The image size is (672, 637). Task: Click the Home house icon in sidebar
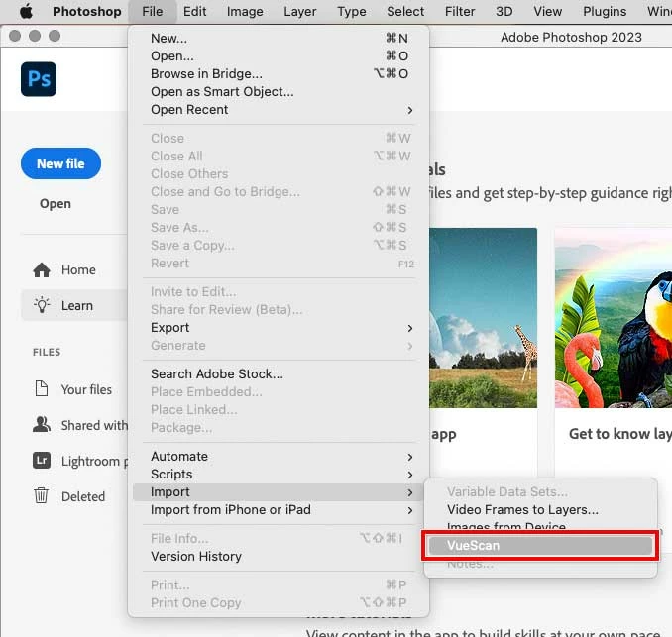(x=42, y=269)
